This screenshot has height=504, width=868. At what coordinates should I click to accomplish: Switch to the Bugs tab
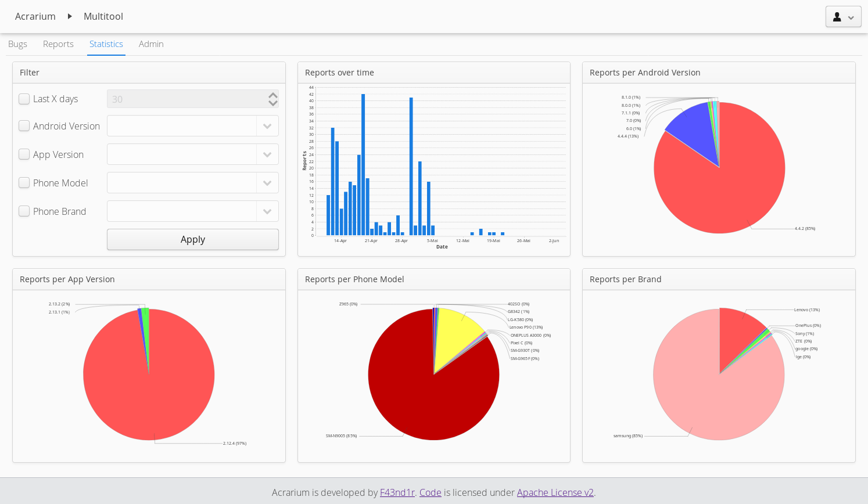[x=17, y=44]
